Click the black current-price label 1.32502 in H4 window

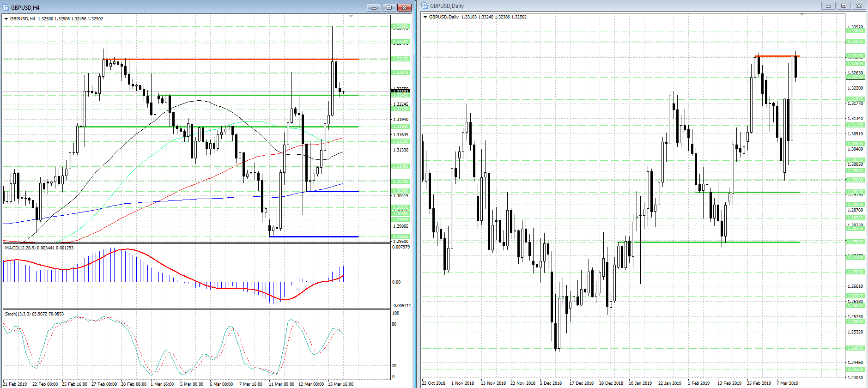click(x=401, y=91)
